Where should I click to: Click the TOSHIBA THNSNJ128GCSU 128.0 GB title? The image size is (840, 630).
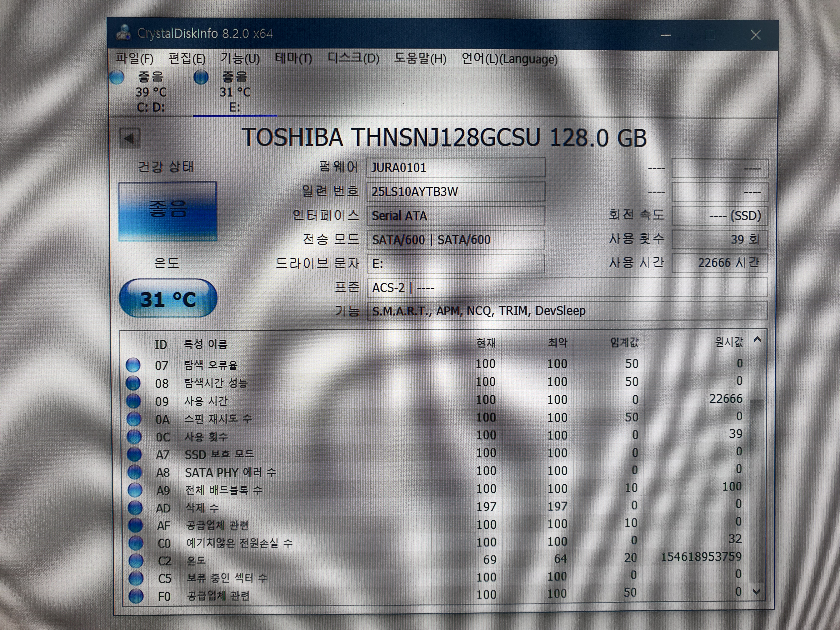444,137
